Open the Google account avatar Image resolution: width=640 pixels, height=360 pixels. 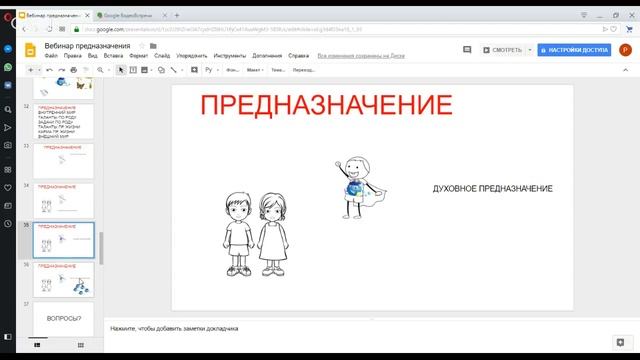click(x=625, y=50)
